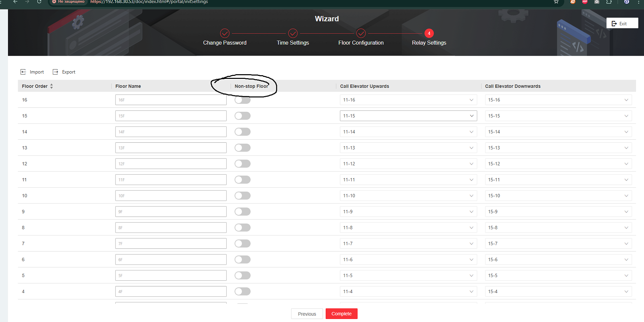The width and height of the screenshot is (644, 322).
Task: Click the Change Password step checkmark
Action: coord(225,33)
